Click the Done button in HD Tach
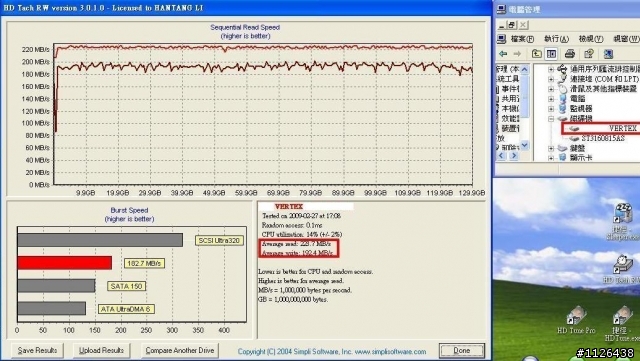The height and width of the screenshot is (361, 640). click(x=462, y=350)
